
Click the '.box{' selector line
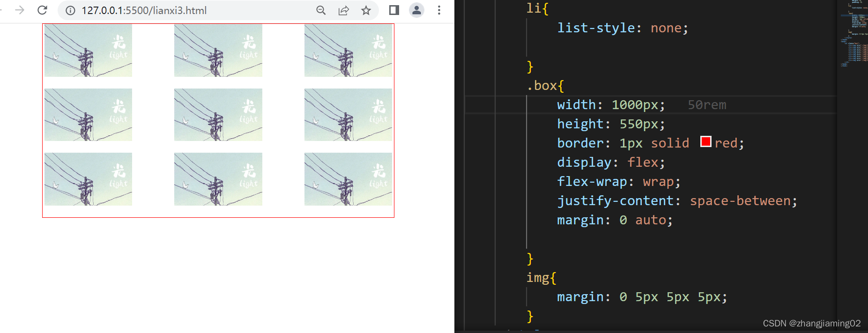pyautogui.click(x=545, y=86)
